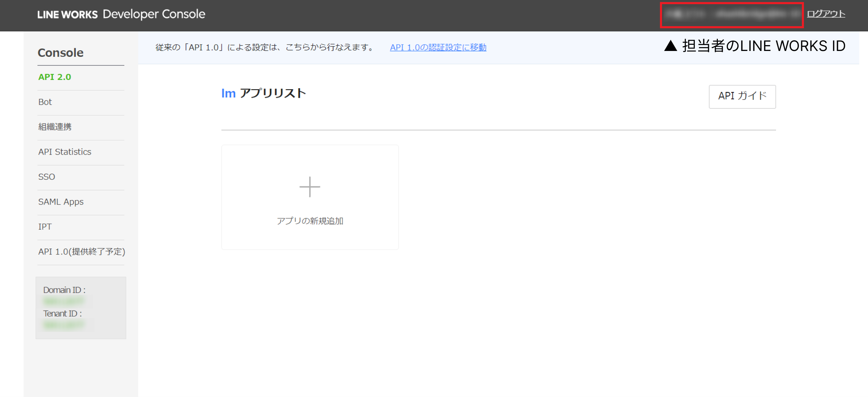Click the LINE WORKS logo
Screen dimensions: 868x397
[x=68, y=14]
